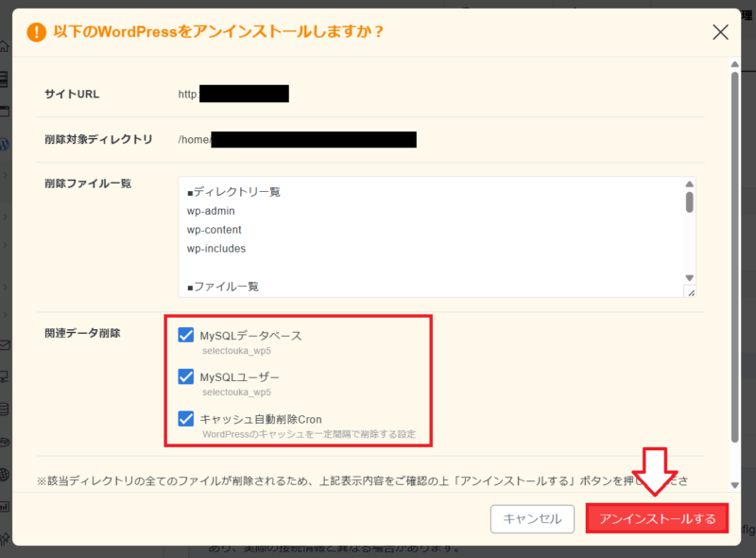756x558 pixels.
Task: Click selectouka_wp5 under MySQLデータベース
Action: pyautogui.click(x=236, y=351)
